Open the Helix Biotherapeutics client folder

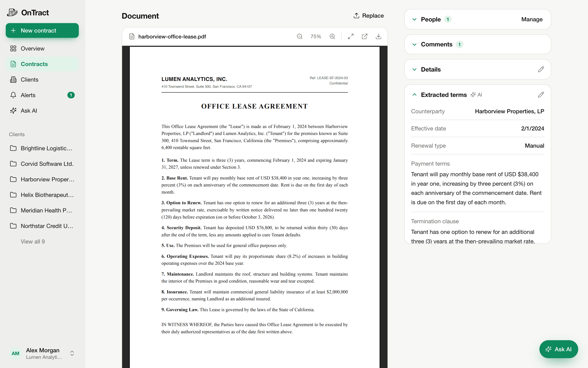coord(42,195)
